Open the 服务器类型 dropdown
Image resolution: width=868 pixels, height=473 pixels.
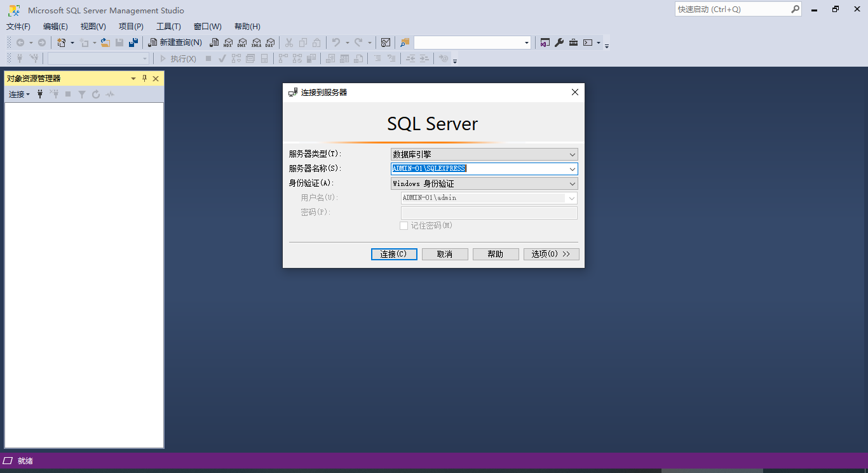pyautogui.click(x=572, y=154)
